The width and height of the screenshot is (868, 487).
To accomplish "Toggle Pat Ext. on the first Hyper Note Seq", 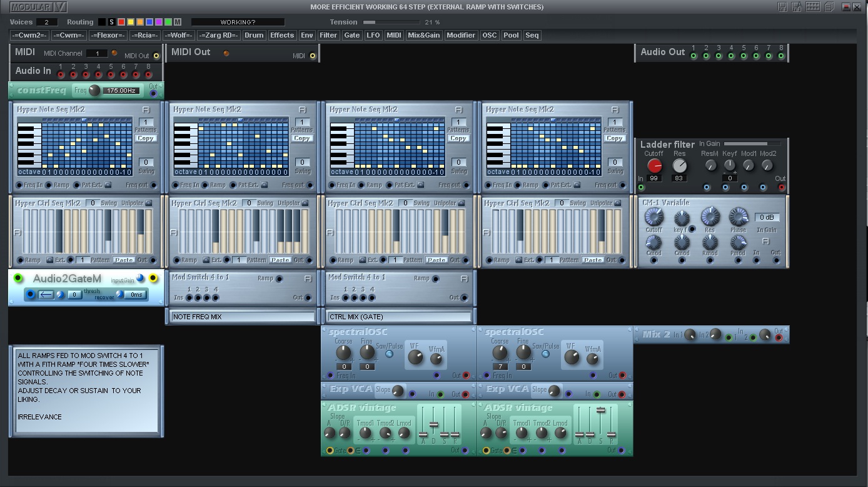I will coord(108,185).
